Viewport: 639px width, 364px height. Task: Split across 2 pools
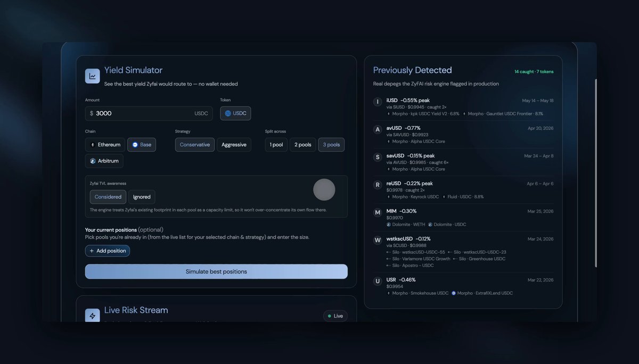[303, 145]
